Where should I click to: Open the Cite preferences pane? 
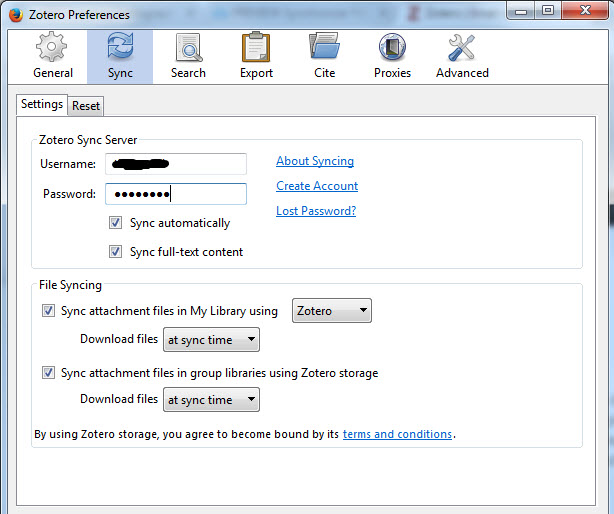324,56
